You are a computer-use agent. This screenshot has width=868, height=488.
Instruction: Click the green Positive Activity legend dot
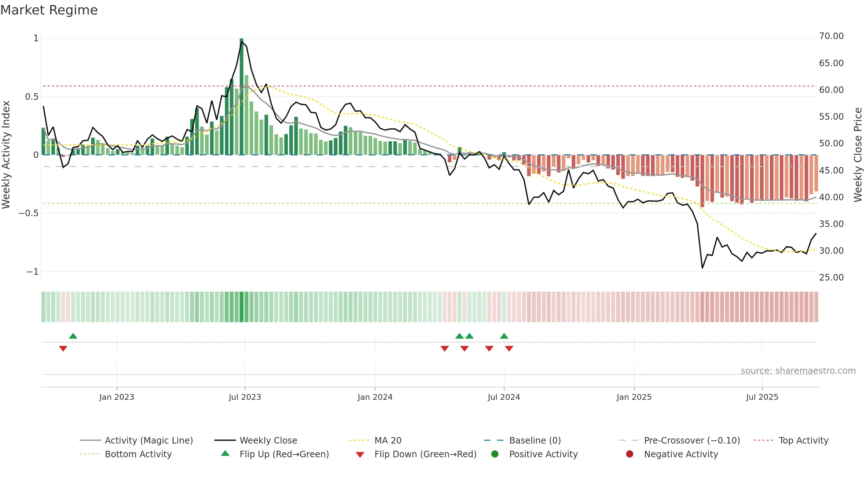pyautogui.click(x=495, y=454)
